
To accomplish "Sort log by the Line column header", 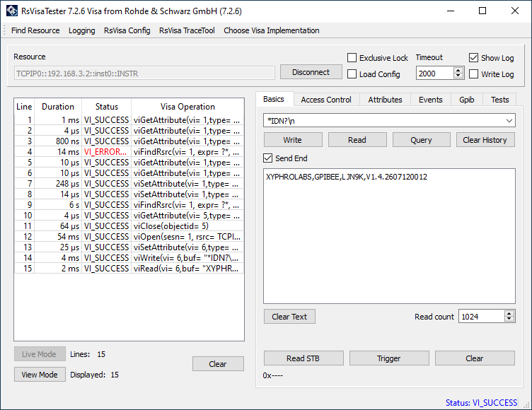I will (24, 107).
